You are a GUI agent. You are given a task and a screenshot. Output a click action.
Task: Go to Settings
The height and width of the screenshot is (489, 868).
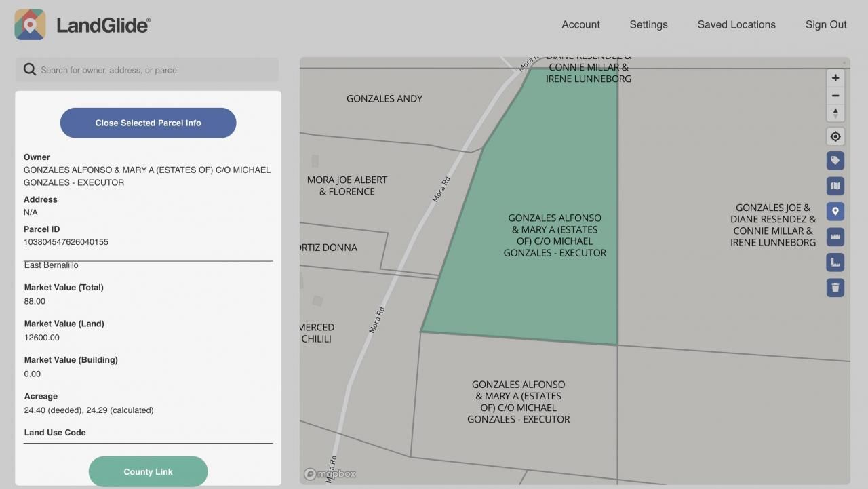648,24
